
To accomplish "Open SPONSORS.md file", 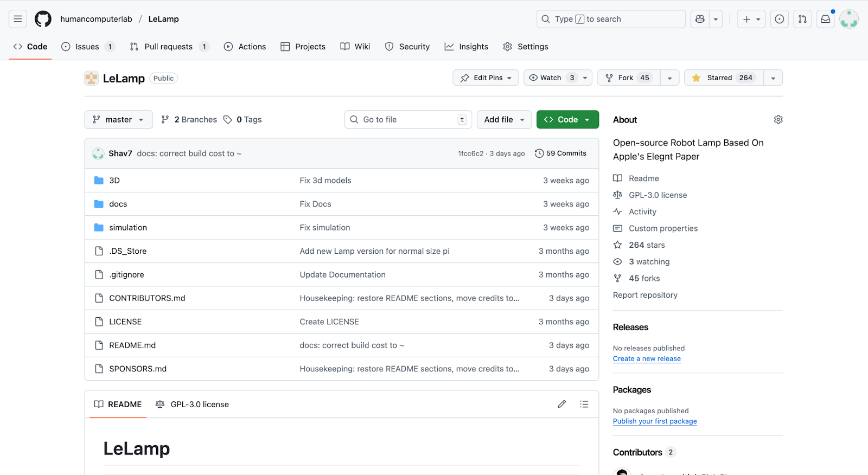I will 138,369.
